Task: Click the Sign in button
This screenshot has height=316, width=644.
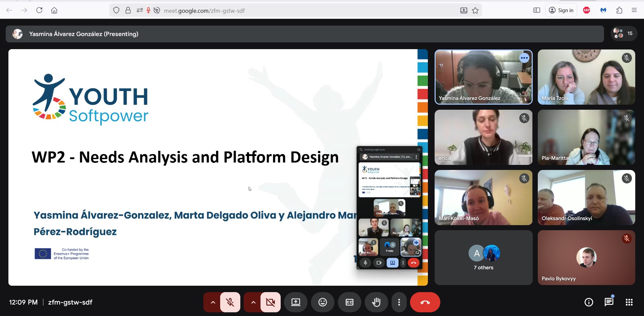Action: 561,10
